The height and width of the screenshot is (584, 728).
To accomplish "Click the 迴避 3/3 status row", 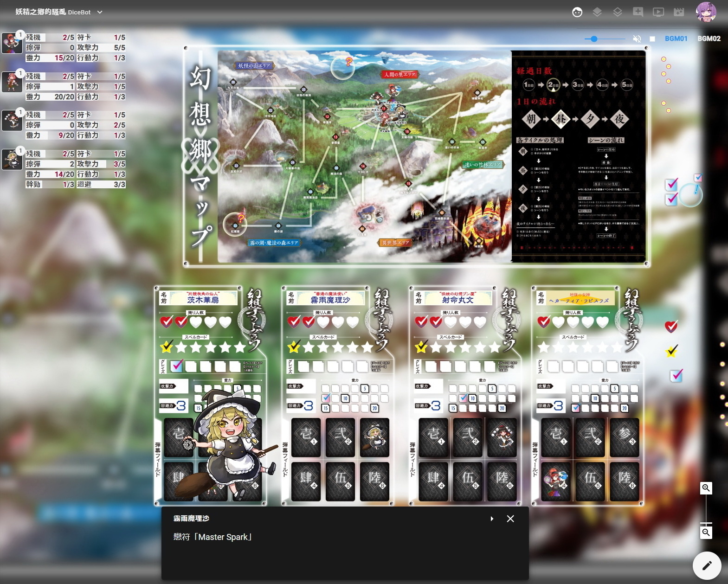I will (101, 185).
